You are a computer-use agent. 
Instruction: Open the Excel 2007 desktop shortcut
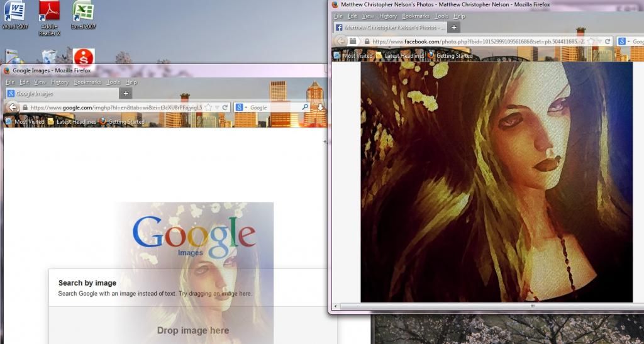[x=84, y=14]
